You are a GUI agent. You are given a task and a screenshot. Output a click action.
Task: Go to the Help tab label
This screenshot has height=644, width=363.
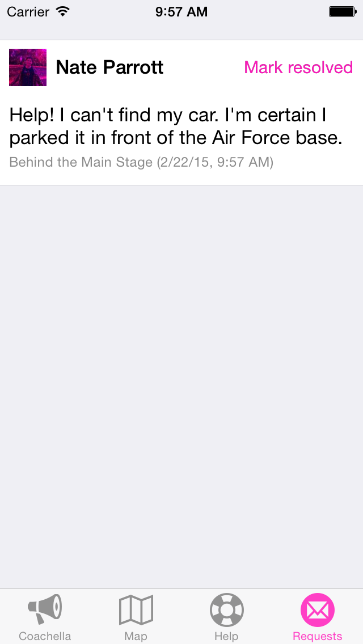pos(226,636)
